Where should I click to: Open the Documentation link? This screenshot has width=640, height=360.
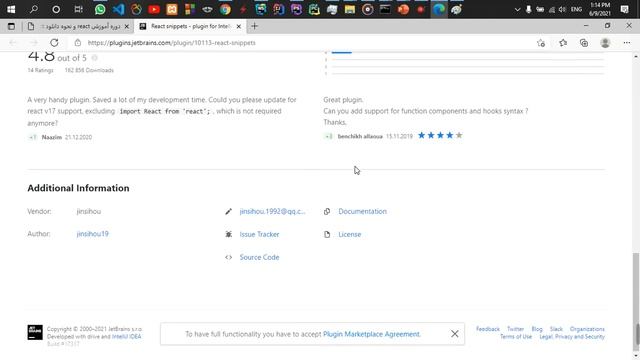tap(362, 211)
